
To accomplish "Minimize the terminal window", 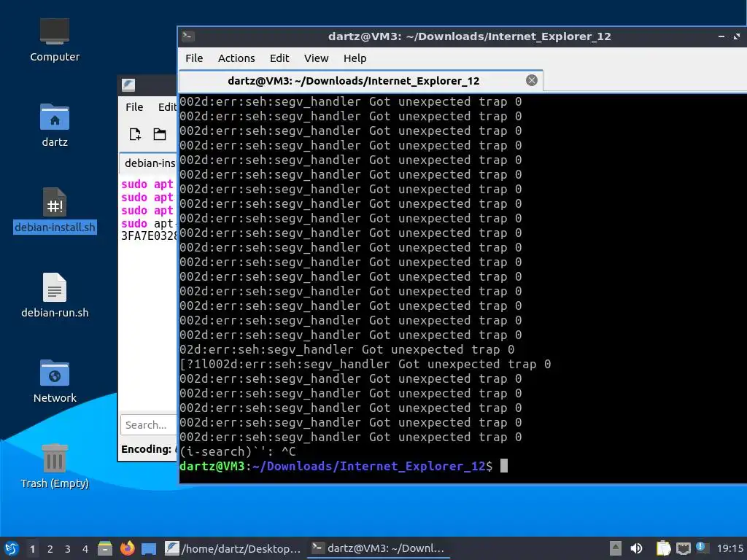I will coord(721,36).
